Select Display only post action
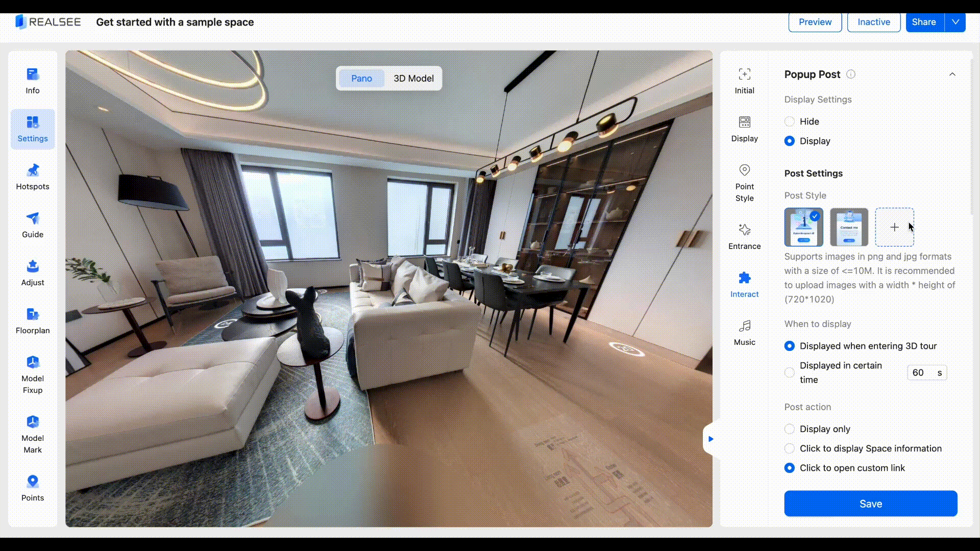The height and width of the screenshot is (551, 980). tap(790, 429)
